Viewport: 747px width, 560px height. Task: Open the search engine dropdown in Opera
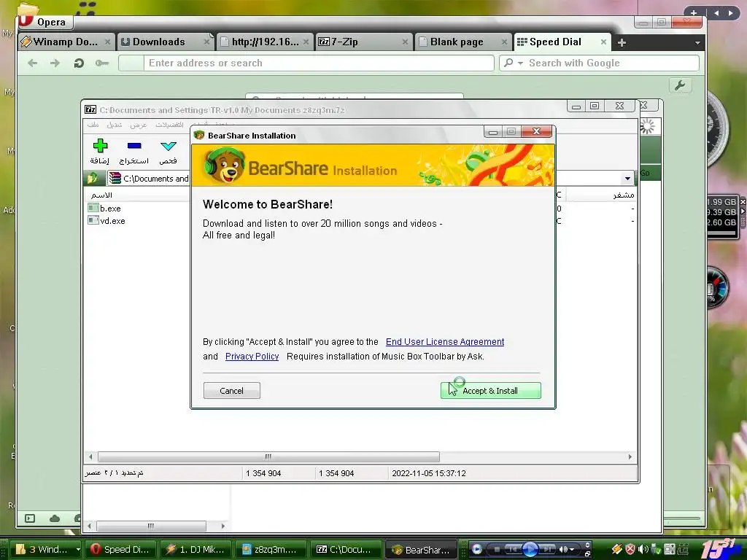pyautogui.click(x=520, y=63)
